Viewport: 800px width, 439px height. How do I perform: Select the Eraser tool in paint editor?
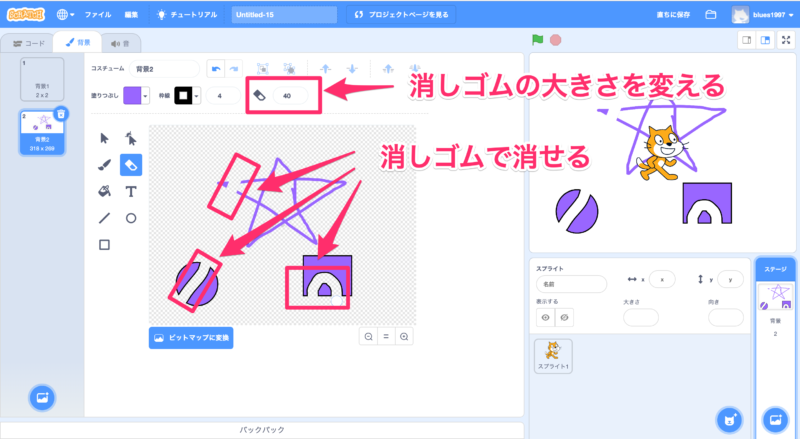pyautogui.click(x=131, y=164)
